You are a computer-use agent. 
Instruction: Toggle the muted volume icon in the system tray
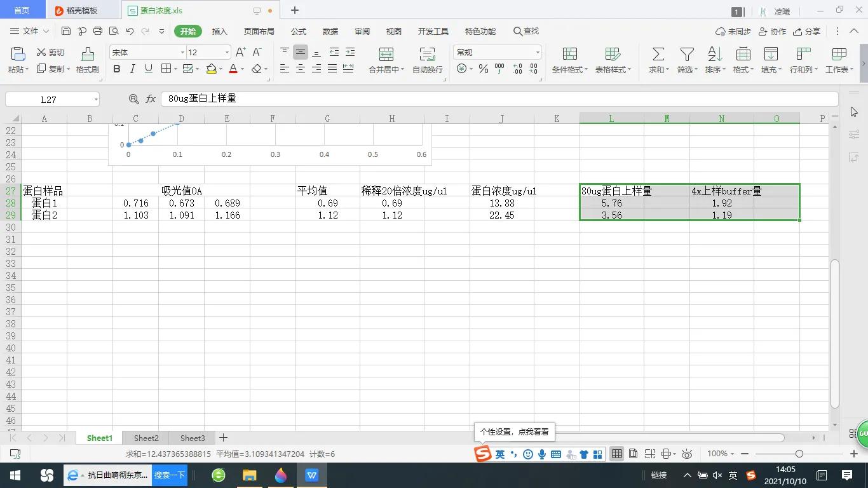pos(717,475)
